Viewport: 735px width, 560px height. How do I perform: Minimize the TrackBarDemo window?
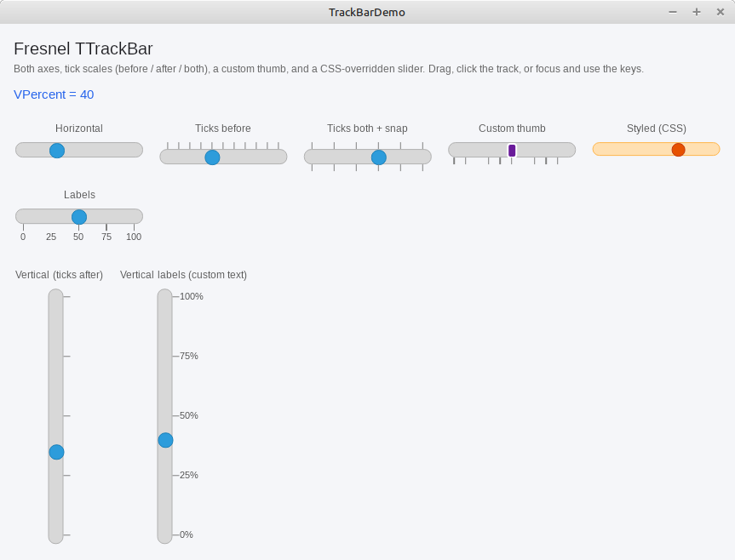pos(673,12)
